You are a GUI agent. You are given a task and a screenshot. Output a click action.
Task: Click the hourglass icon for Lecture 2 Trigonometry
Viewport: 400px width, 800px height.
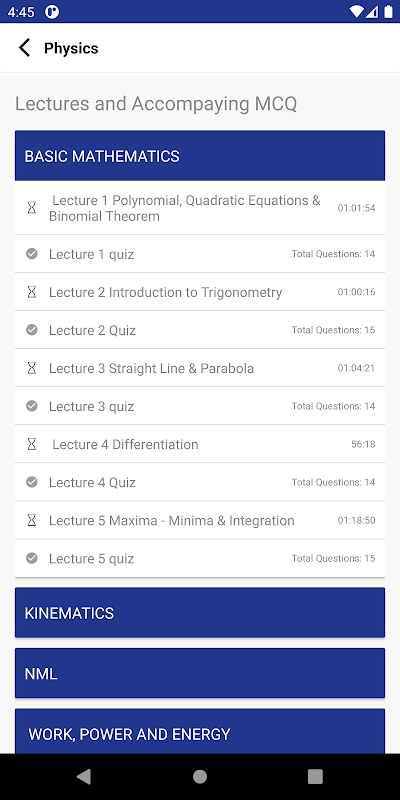(x=32, y=292)
